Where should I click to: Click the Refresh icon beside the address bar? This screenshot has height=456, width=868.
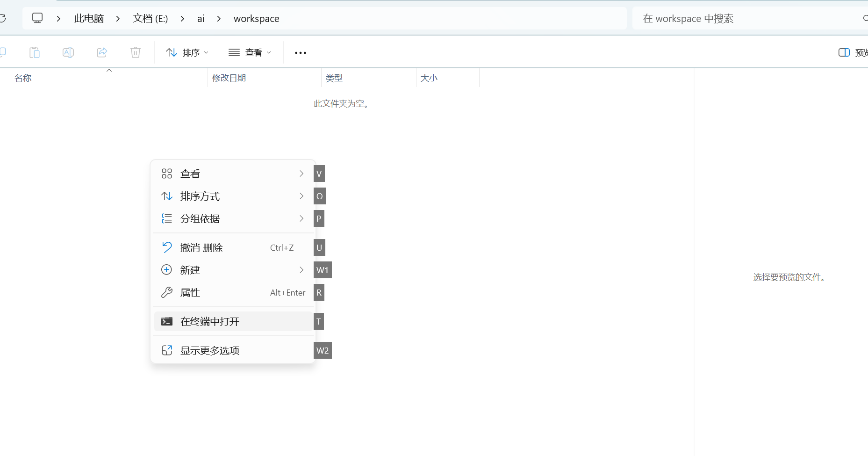point(4,18)
